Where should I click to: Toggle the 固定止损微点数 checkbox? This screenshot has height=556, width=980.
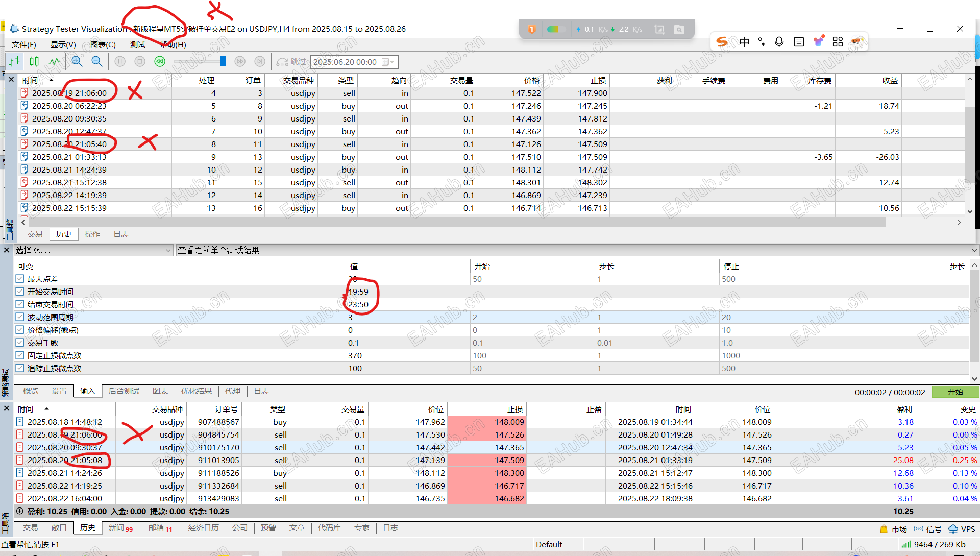pyautogui.click(x=20, y=355)
